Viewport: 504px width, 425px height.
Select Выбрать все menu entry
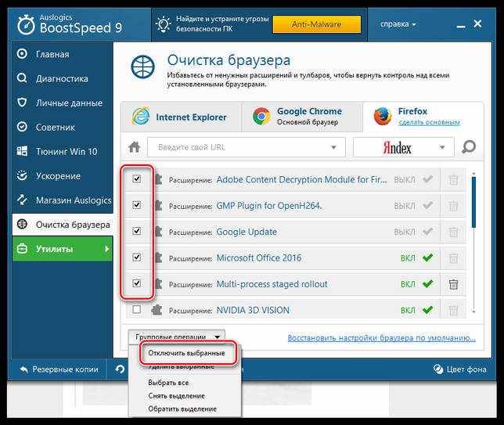click(168, 383)
